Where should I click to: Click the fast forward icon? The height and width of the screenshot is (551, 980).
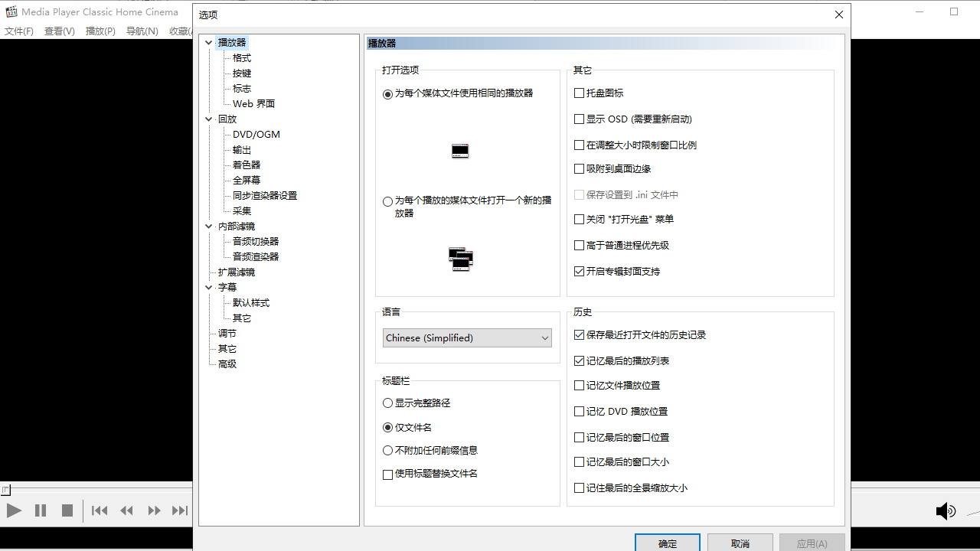tap(154, 510)
